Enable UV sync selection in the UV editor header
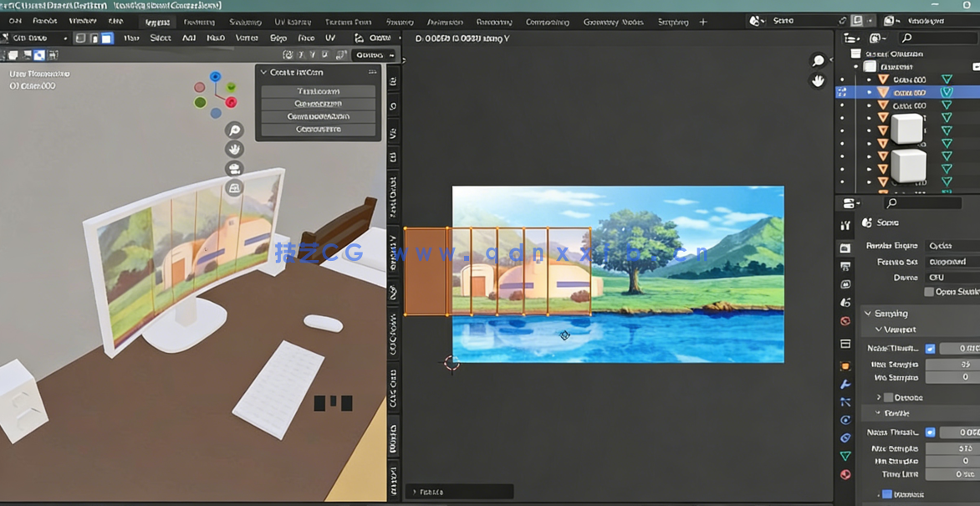980x506 pixels. pyautogui.click(x=79, y=38)
